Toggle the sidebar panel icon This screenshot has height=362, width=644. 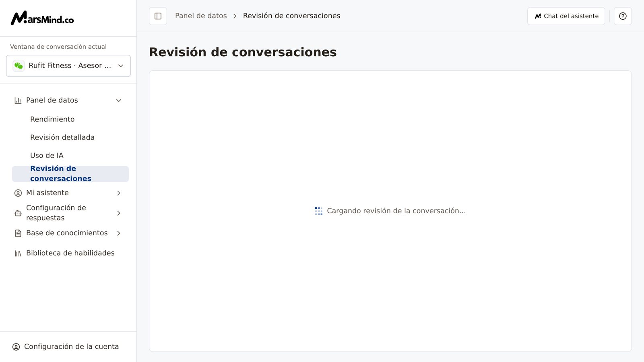(158, 16)
